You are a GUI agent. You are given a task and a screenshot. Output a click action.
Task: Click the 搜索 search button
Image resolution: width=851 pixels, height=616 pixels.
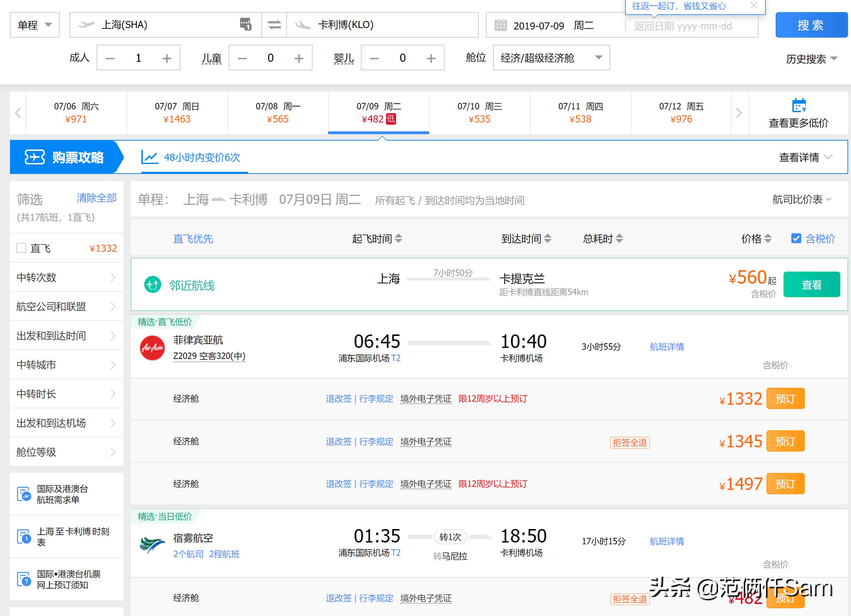coord(811,25)
